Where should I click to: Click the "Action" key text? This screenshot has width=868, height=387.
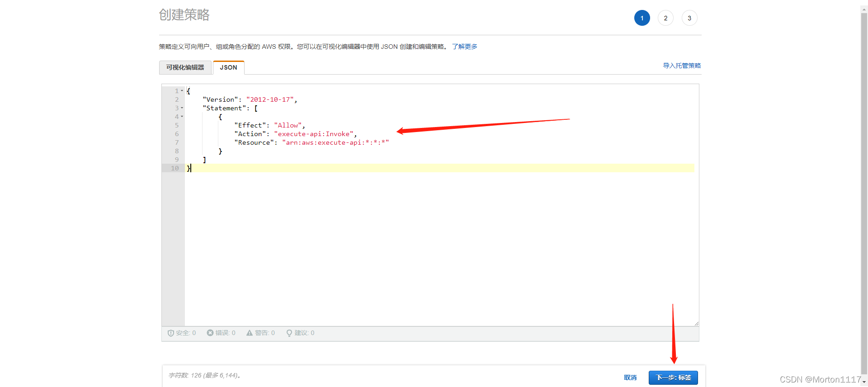point(250,134)
